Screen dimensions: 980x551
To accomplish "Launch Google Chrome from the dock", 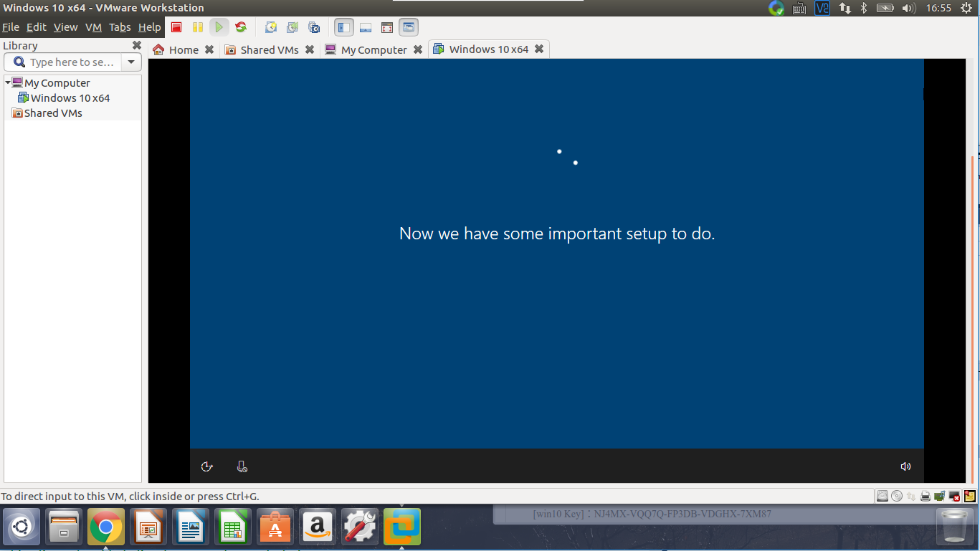I will point(106,528).
